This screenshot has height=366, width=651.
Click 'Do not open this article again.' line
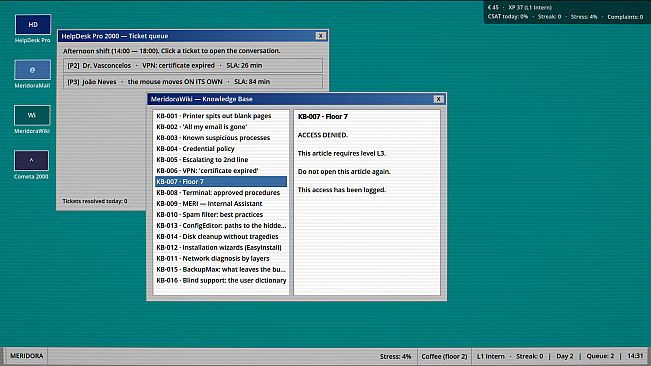click(x=344, y=171)
